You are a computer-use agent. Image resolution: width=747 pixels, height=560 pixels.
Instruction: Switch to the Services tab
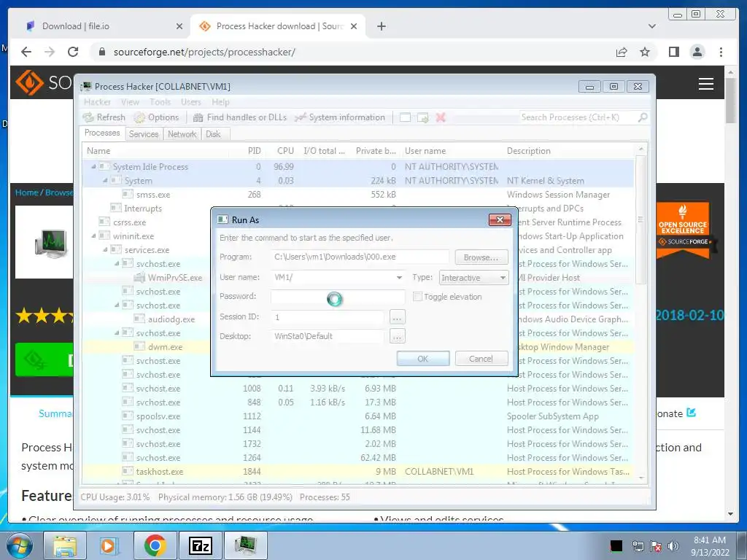pyautogui.click(x=144, y=134)
